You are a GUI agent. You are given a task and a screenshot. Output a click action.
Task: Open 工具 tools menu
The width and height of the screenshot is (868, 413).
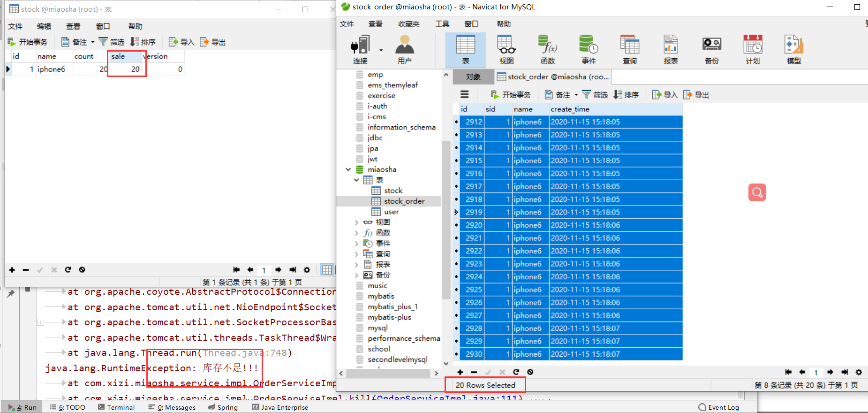tap(442, 24)
